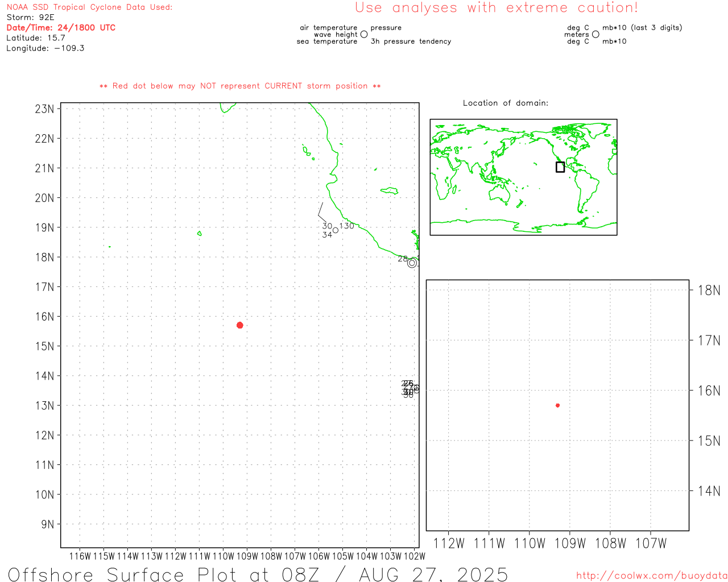The image size is (728, 582).
Task: Click the 'wave height' legend label
Action: pos(336,34)
